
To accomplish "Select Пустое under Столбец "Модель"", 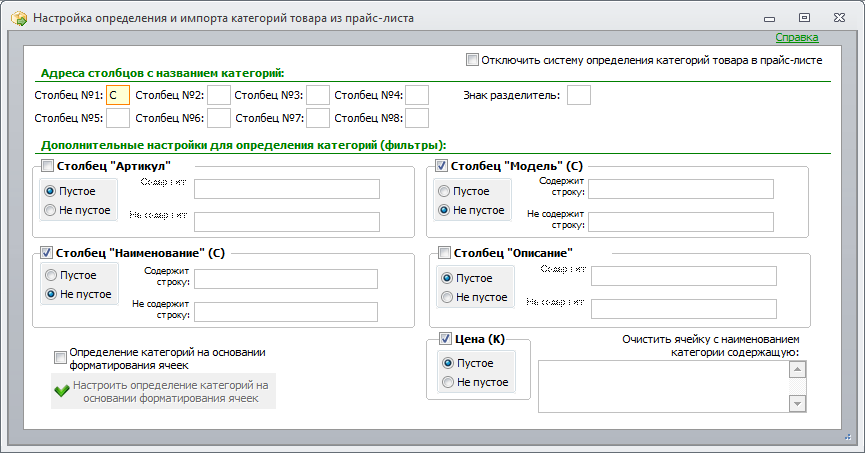I will tap(444, 191).
